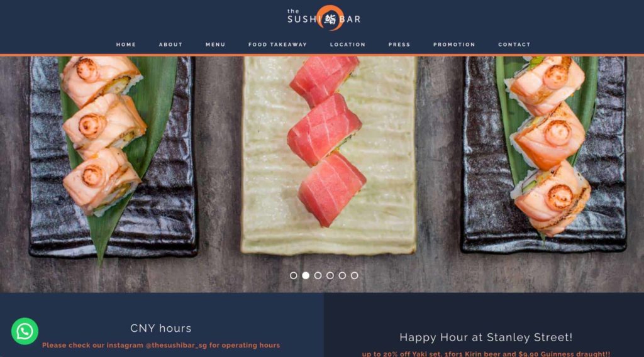The width and height of the screenshot is (644, 357).
Task: Select the first carousel slide dot
Action: (x=293, y=275)
